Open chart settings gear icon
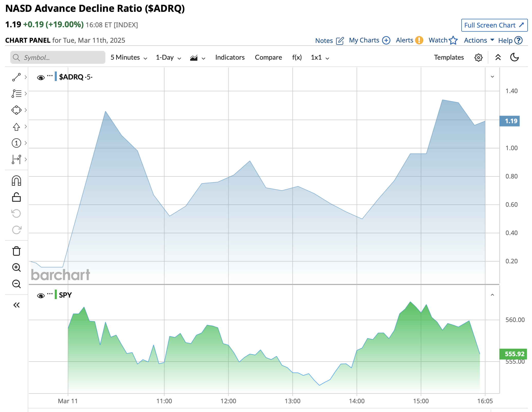The image size is (532, 412). (x=478, y=57)
